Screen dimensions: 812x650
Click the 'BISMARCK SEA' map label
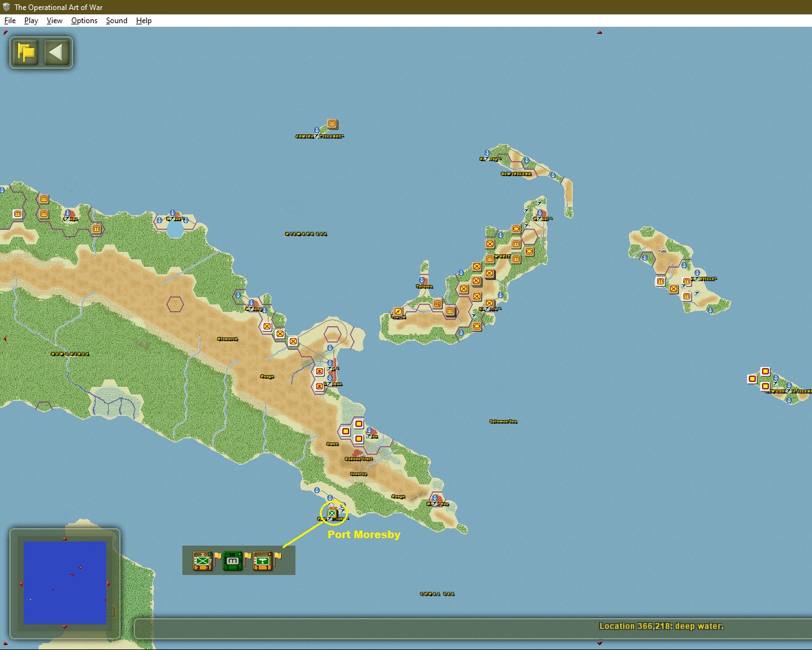[306, 234]
